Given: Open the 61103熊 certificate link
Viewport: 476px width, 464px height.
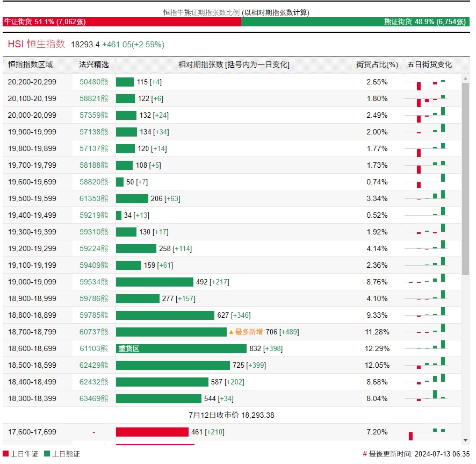Looking at the screenshot, I should point(93,349).
